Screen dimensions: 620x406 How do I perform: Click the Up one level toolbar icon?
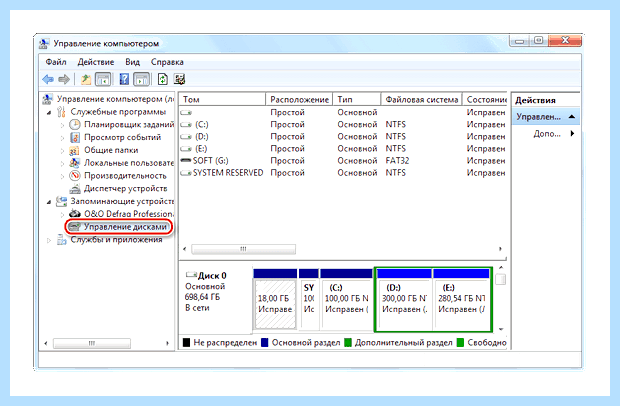(86, 79)
